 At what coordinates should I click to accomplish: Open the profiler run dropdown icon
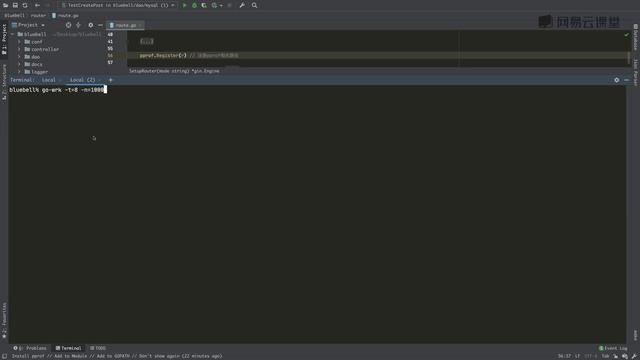[216, 5]
